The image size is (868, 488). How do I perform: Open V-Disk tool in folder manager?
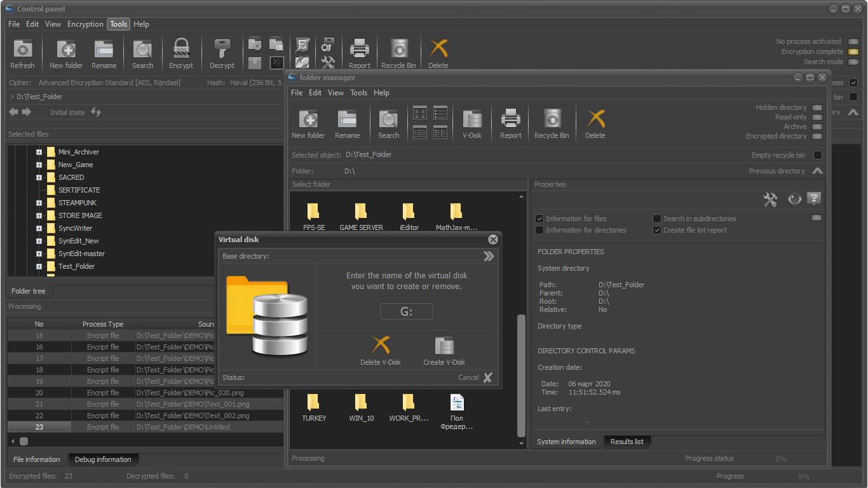(471, 119)
